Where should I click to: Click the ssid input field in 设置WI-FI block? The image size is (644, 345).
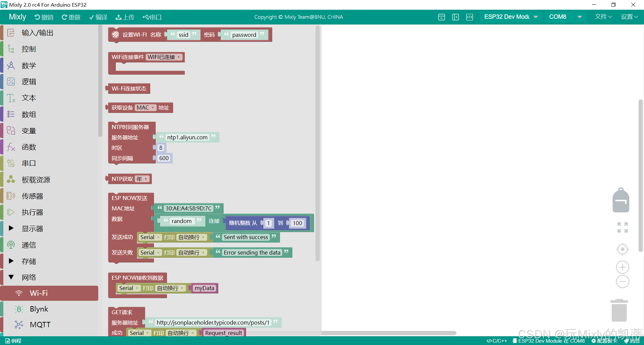pyautogui.click(x=183, y=34)
